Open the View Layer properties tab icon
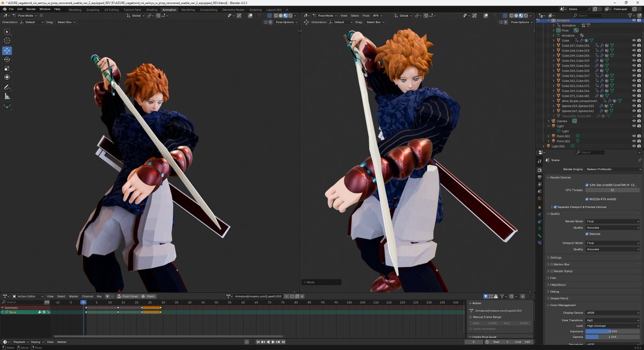The height and width of the screenshot is (350, 644). [x=539, y=185]
